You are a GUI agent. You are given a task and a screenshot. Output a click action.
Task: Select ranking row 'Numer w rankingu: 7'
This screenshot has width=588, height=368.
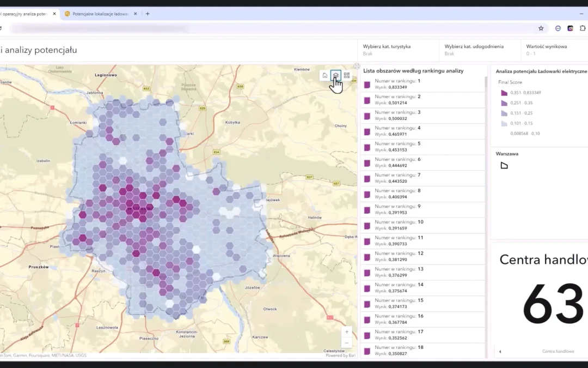click(x=422, y=178)
